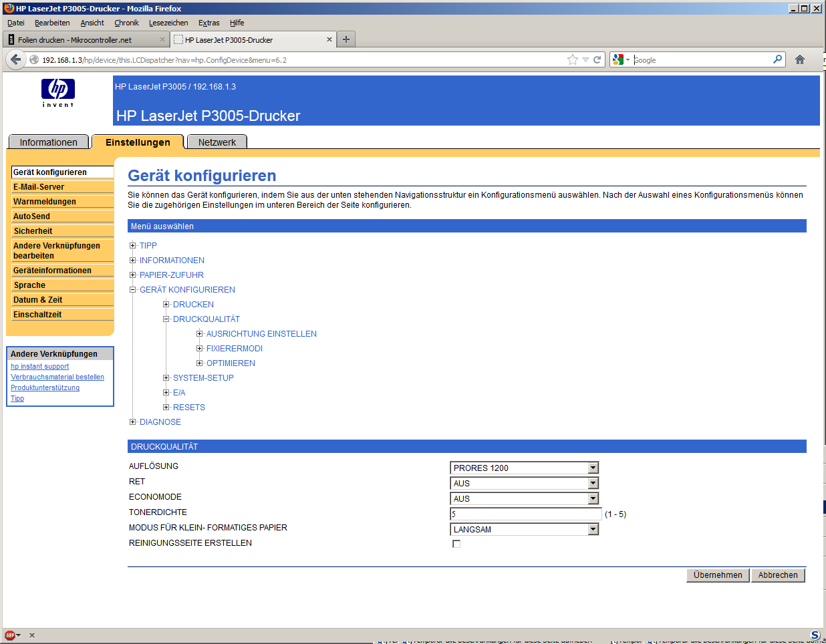
Task: Open the Datei menu
Action: point(16,23)
